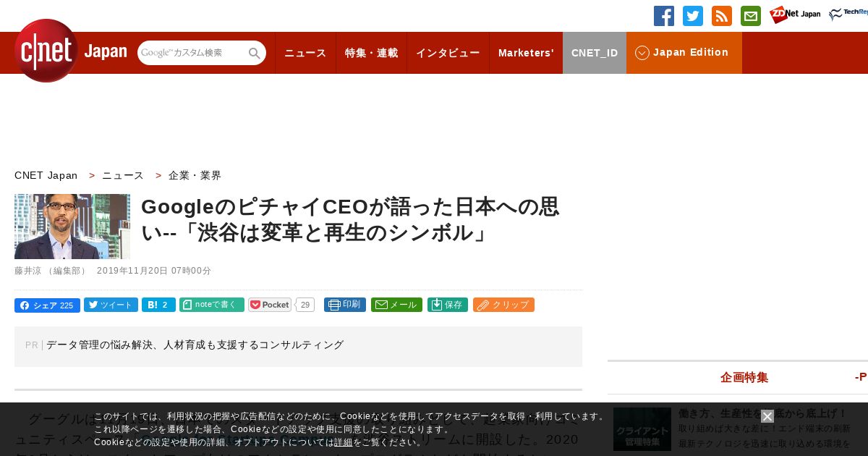This screenshot has height=456, width=868.
Task: Go to ニュース breadcrumb
Action: click(x=123, y=175)
